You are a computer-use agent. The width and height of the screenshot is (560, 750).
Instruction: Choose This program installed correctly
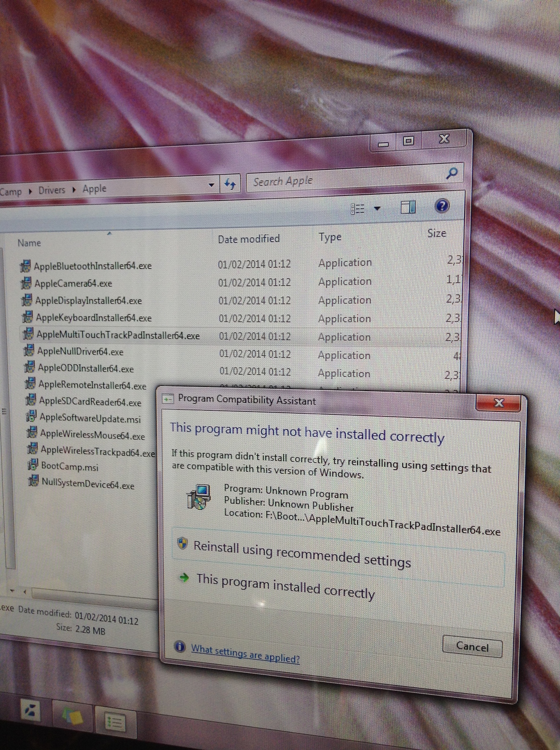click(x=285, y=586)
